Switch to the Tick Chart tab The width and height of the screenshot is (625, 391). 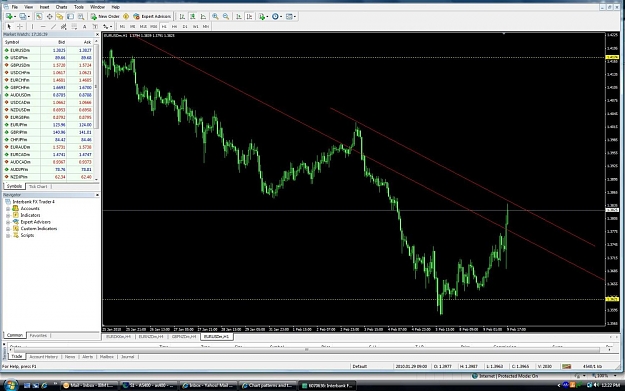38,187
